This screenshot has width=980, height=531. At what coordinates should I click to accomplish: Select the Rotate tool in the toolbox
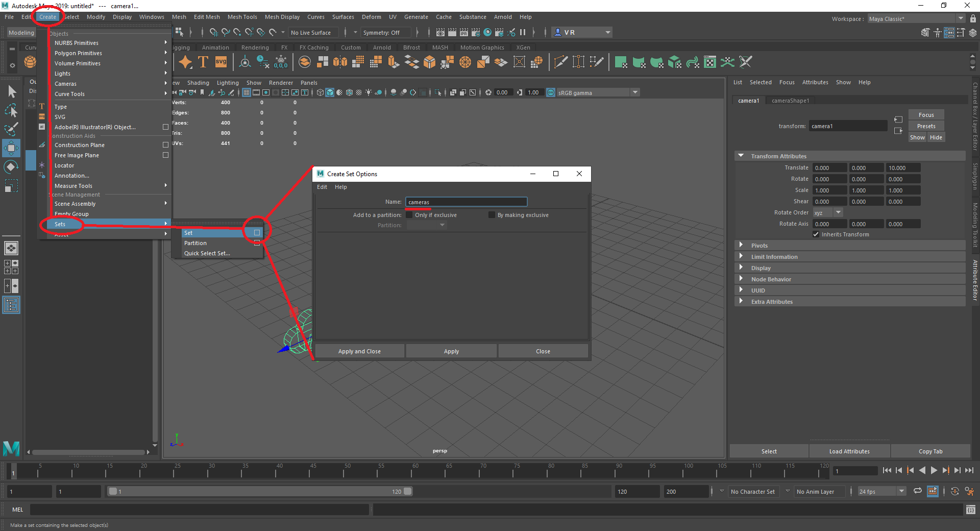(11, 166)
